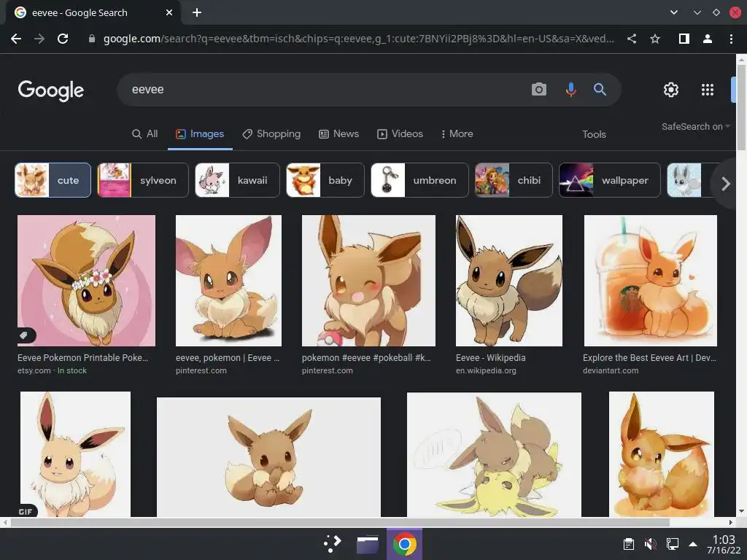
Task: Open a new browser tab
Action: click(x=197, y=12)
